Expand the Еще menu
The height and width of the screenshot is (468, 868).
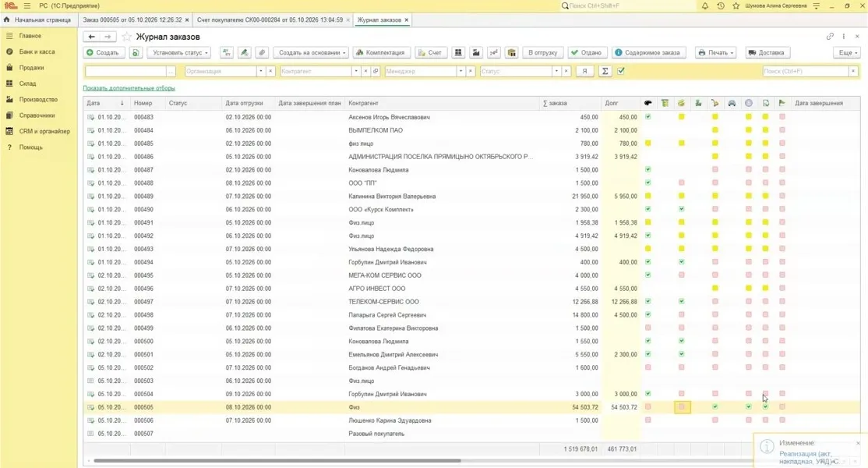[848, 52]
